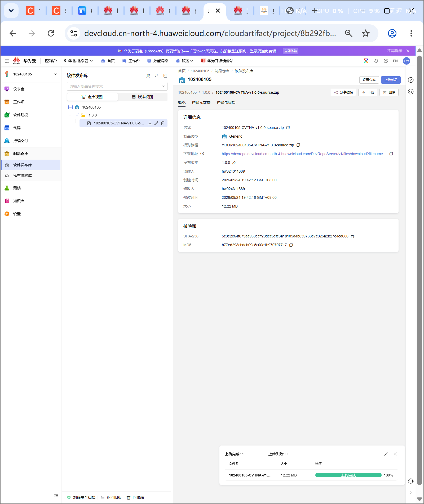This screenshot has height=504, width=424.
Task: Collapse panel icon in 软件发布库 header
Action: coord(165,76)
